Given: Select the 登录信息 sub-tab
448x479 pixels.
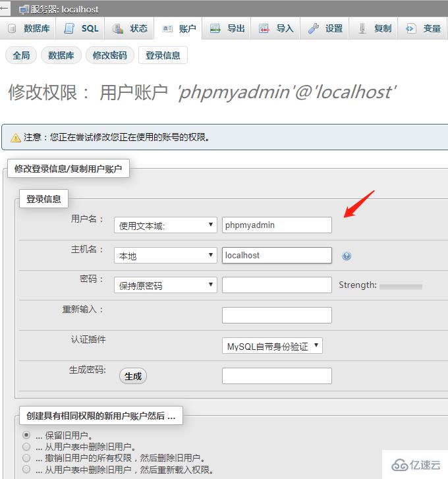Looking at the screenshot, I should point(163,55).
